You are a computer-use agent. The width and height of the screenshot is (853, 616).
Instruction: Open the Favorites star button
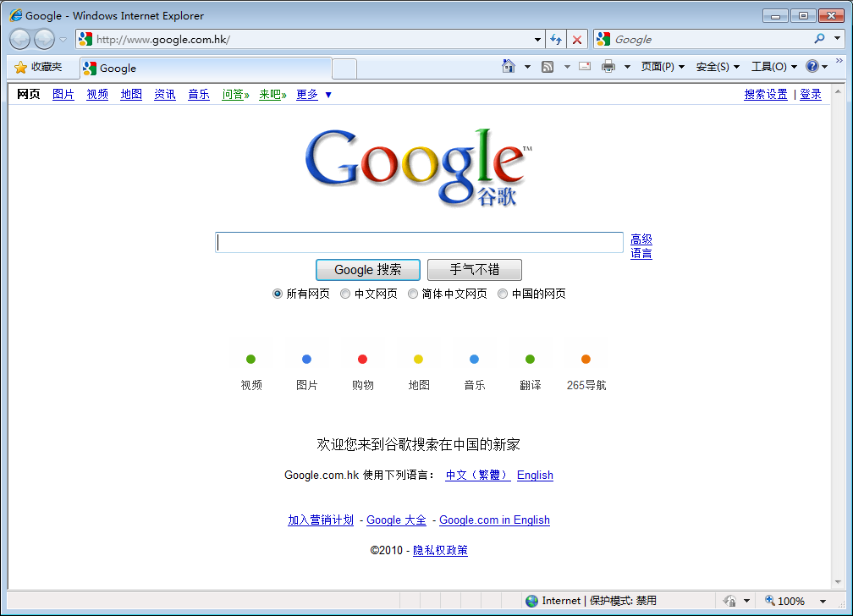[38, 67]
